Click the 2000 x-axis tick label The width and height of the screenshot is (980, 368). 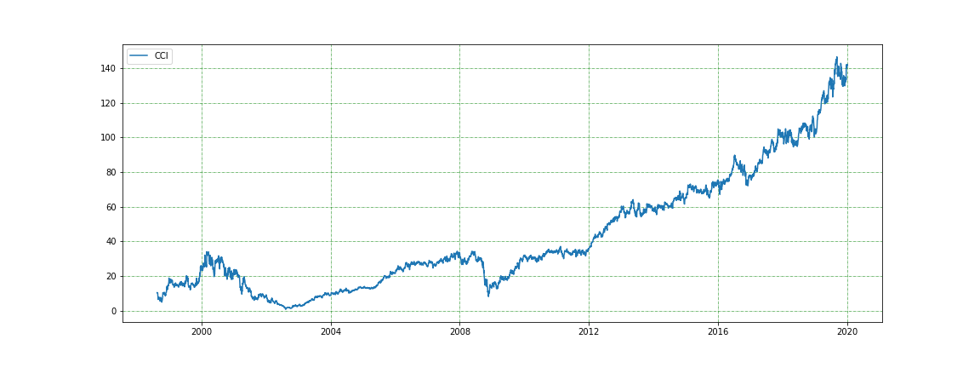(202, 333)
